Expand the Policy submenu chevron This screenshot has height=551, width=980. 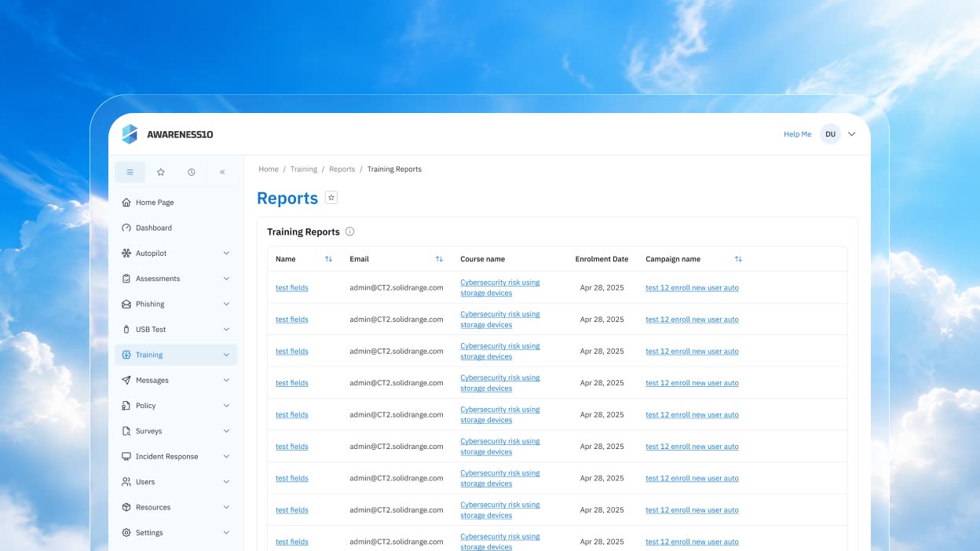(226, 406)
